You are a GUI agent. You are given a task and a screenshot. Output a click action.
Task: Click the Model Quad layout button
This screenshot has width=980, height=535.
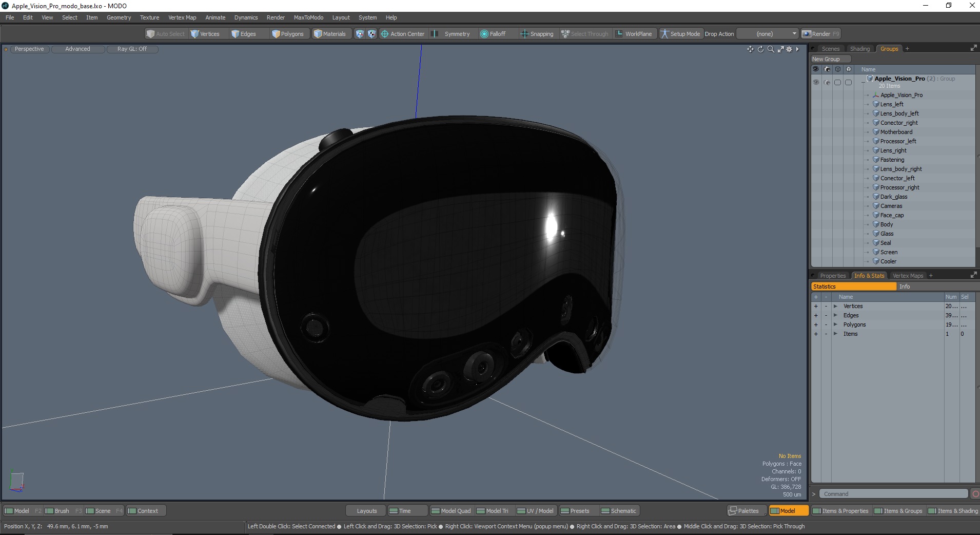click(x=450, y=511)
